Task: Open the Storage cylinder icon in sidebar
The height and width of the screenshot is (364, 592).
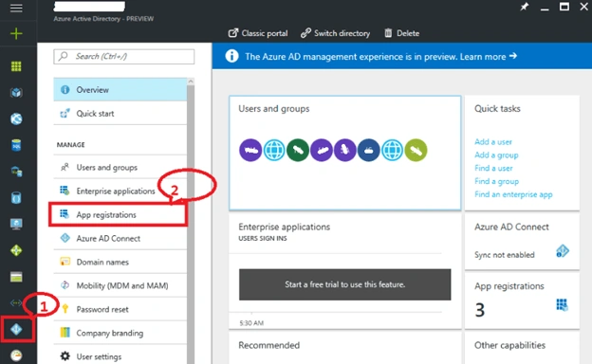Action: [x=16, y=198]
